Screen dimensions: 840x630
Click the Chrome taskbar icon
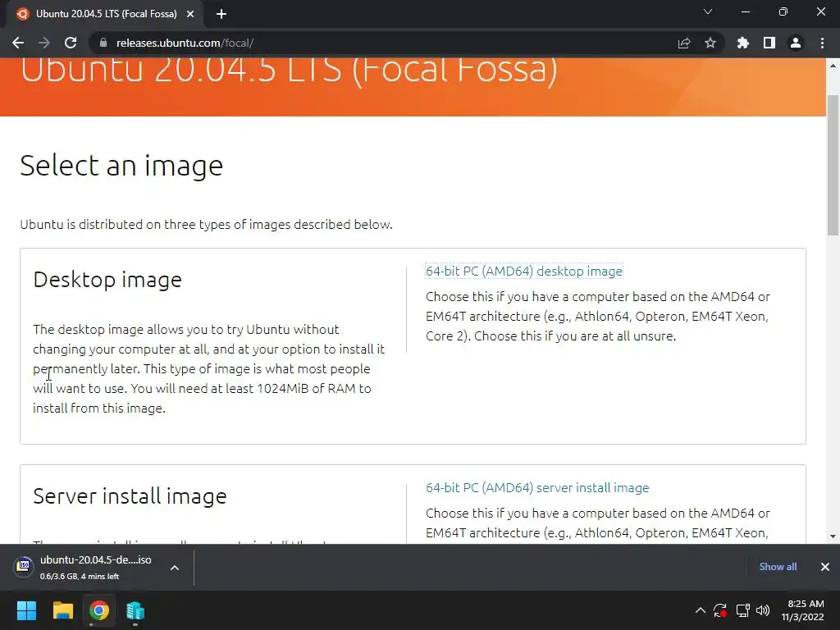click(x=99, y=610)
